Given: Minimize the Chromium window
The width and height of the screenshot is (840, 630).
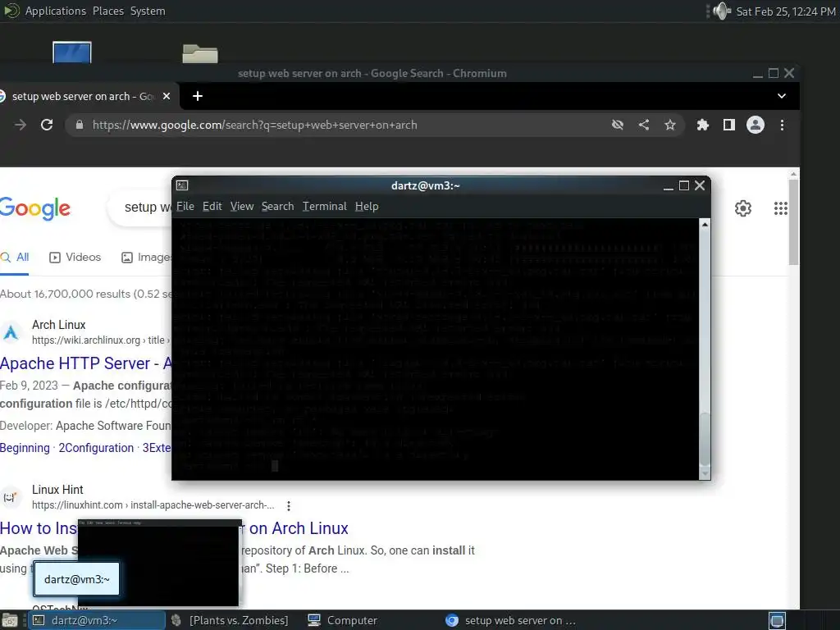Looking at the screenshot, I should 757,73.
